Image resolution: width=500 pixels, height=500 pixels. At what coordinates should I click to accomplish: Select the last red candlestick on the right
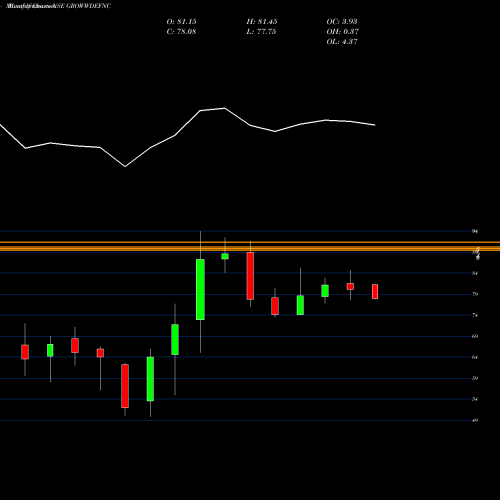(x=375, y=291)
